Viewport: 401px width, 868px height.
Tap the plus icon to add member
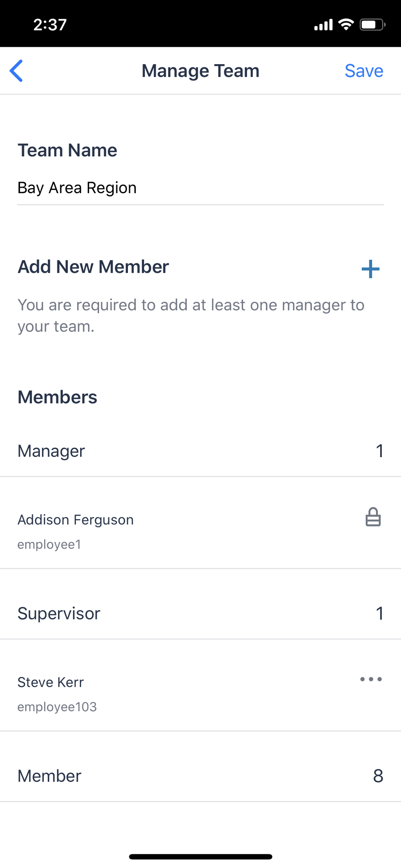point(371,269)
